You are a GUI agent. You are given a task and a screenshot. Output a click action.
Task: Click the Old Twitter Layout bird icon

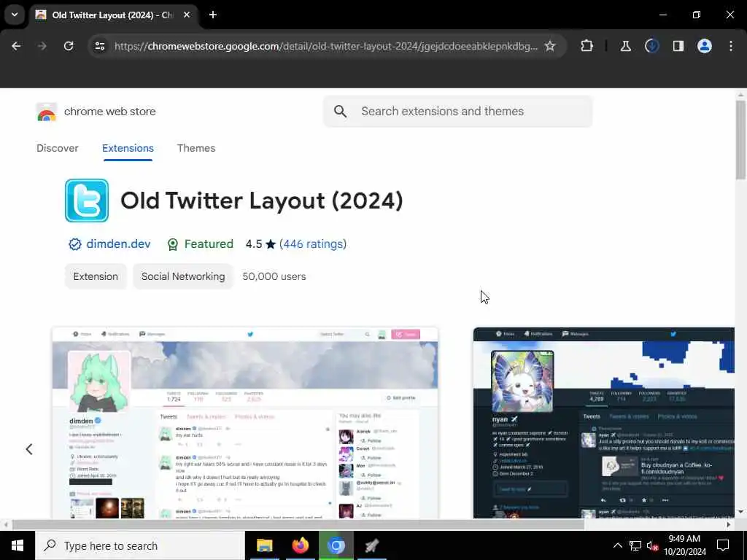87,201
